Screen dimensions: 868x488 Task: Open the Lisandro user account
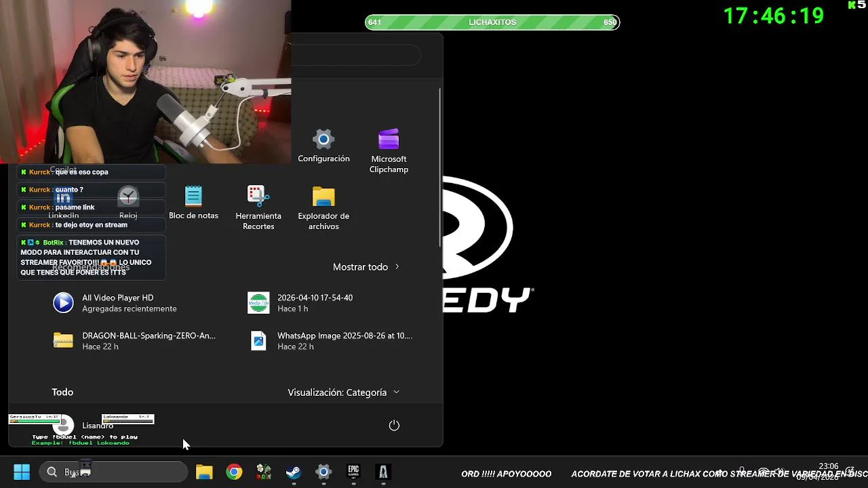[83, 426]
